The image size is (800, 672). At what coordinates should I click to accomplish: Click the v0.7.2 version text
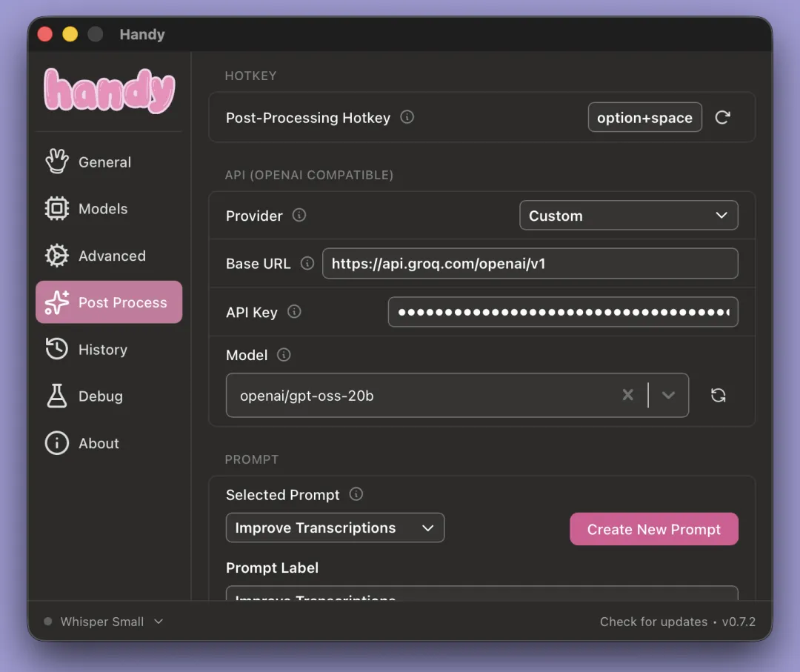[739, 622]
